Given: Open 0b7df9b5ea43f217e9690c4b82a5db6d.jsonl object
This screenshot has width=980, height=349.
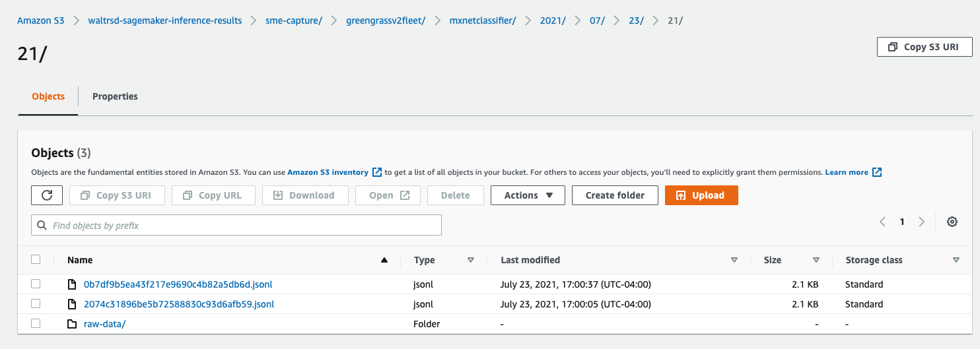Looking at the screenshot, I should pos(178,284).
